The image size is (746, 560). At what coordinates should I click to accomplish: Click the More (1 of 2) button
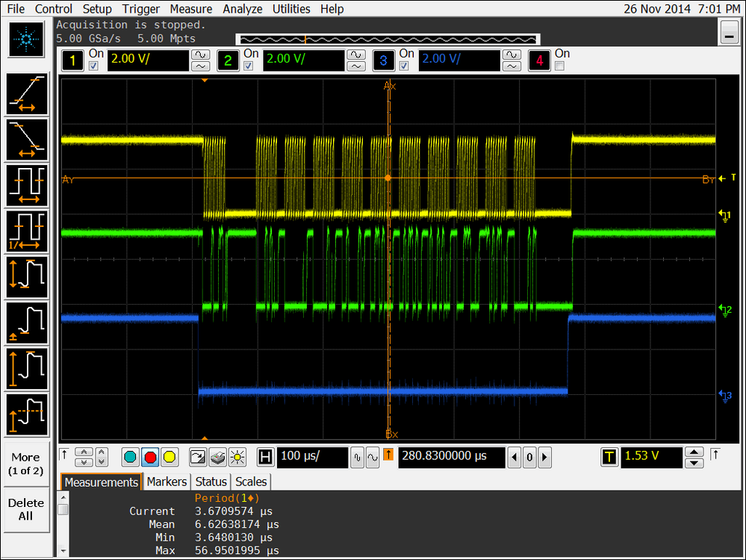[x=26, y=463]
